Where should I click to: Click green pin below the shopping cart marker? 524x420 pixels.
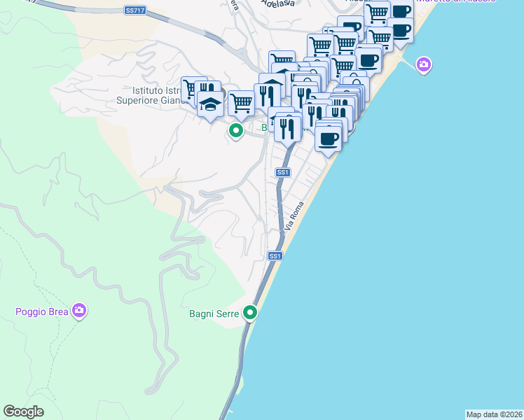(236, 131)
